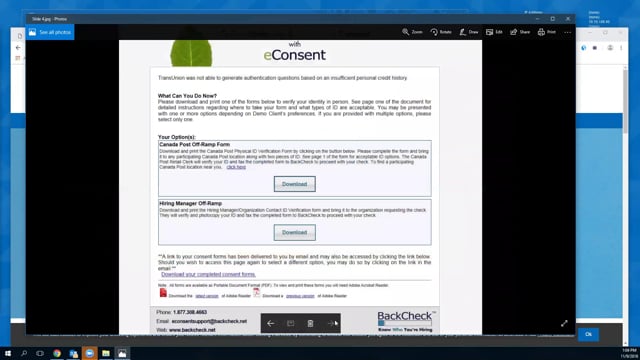Expand the three-dot See more menu
This screenshot has width=640, height=360.
pos(567,32)
